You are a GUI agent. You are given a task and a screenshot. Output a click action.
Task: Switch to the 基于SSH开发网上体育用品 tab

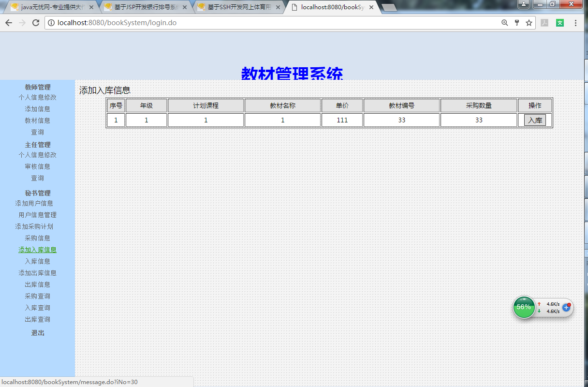pos(238,7)
